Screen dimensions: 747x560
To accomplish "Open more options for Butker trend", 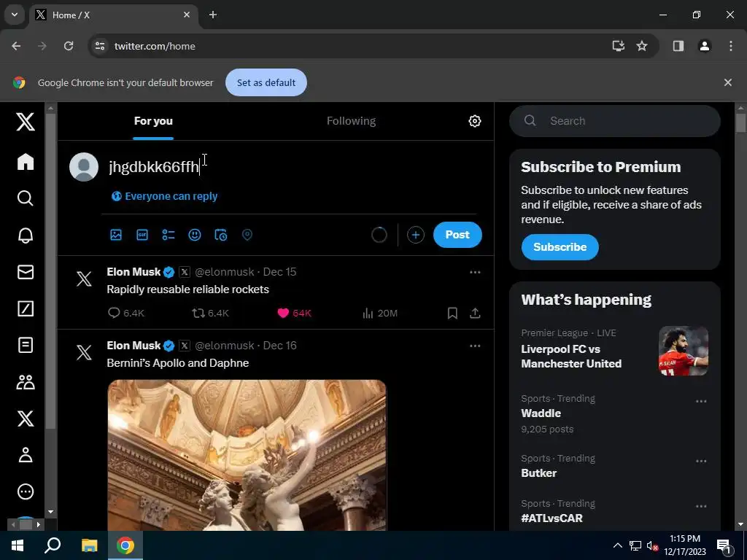I will [x=701, y=462].
